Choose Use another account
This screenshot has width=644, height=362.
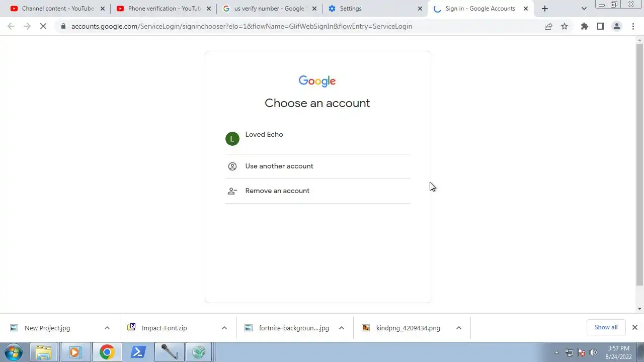point(318,166)
